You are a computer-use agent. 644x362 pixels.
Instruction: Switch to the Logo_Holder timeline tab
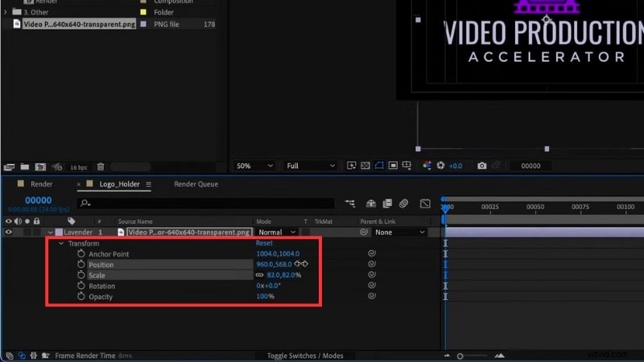119,184
